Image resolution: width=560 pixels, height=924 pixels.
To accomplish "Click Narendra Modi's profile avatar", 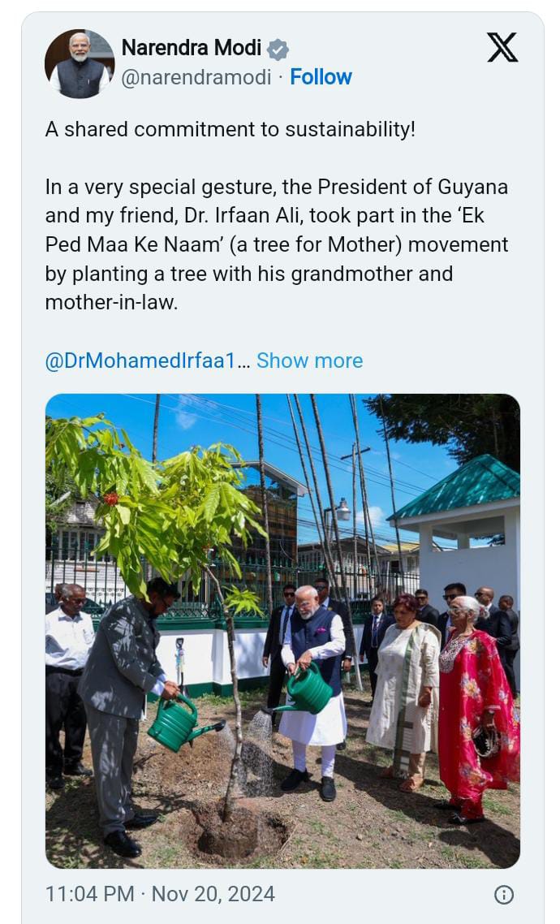I will pyautogui.click(x=79, y=64).
